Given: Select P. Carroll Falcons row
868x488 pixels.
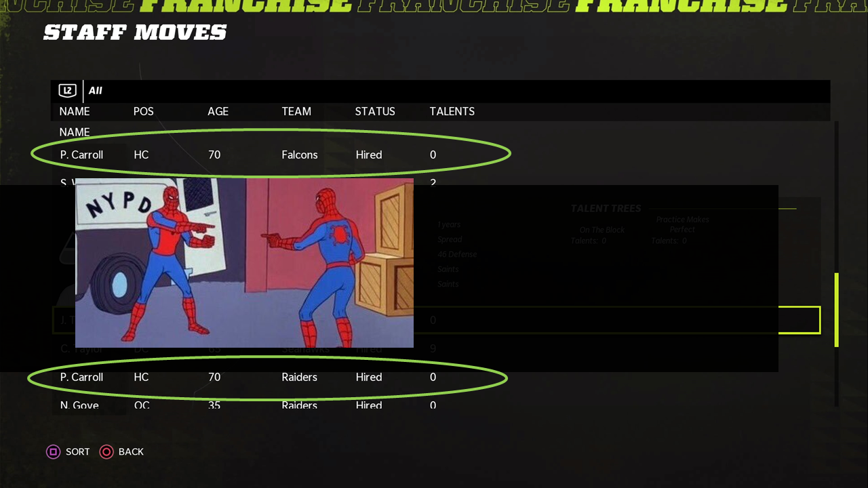Looking at the screenshot, I should (x=271, y=155).
